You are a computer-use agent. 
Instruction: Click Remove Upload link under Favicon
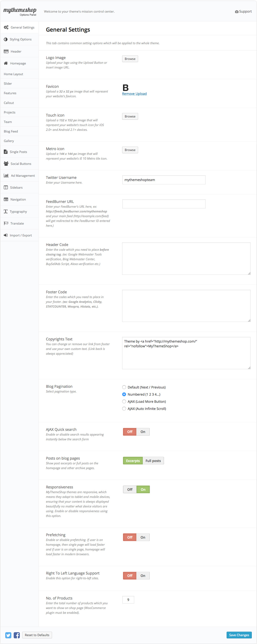134,94
